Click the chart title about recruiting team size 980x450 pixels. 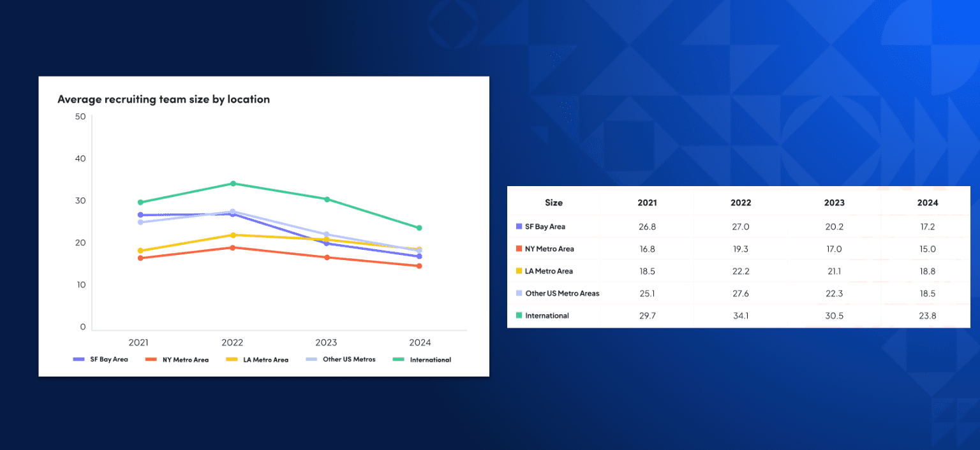163,99
